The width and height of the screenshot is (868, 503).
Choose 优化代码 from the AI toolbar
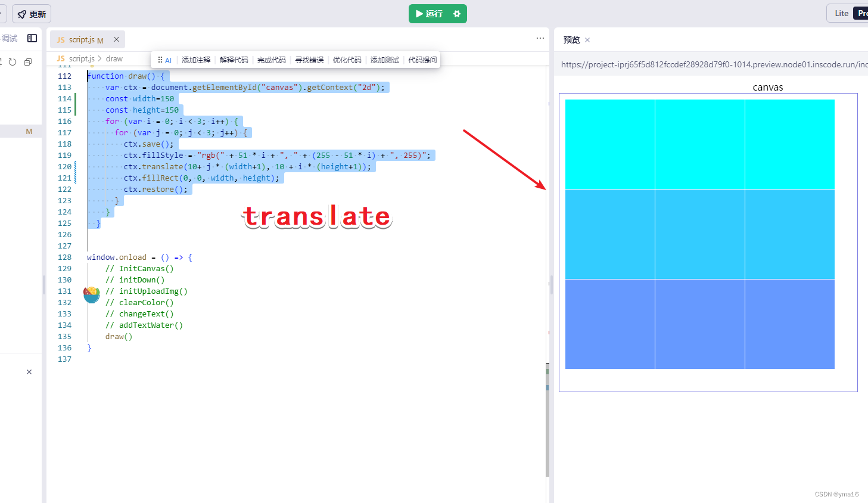pos(347,60)
